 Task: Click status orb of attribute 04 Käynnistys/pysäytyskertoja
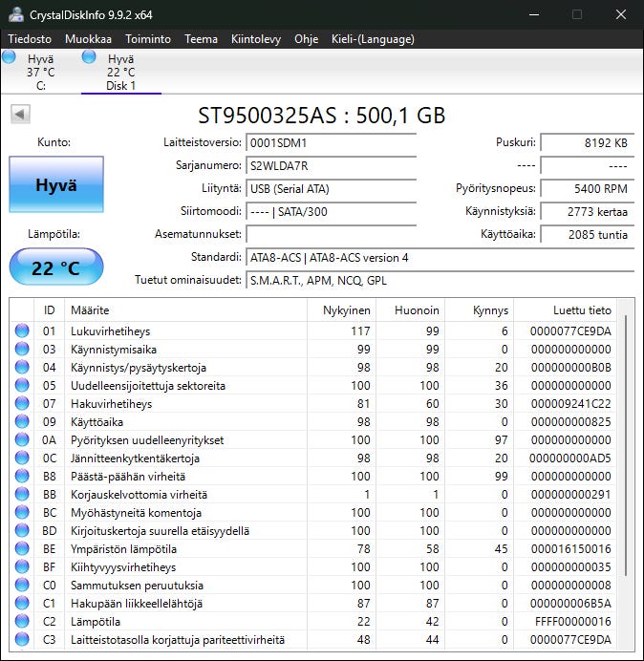coord(22,367)
